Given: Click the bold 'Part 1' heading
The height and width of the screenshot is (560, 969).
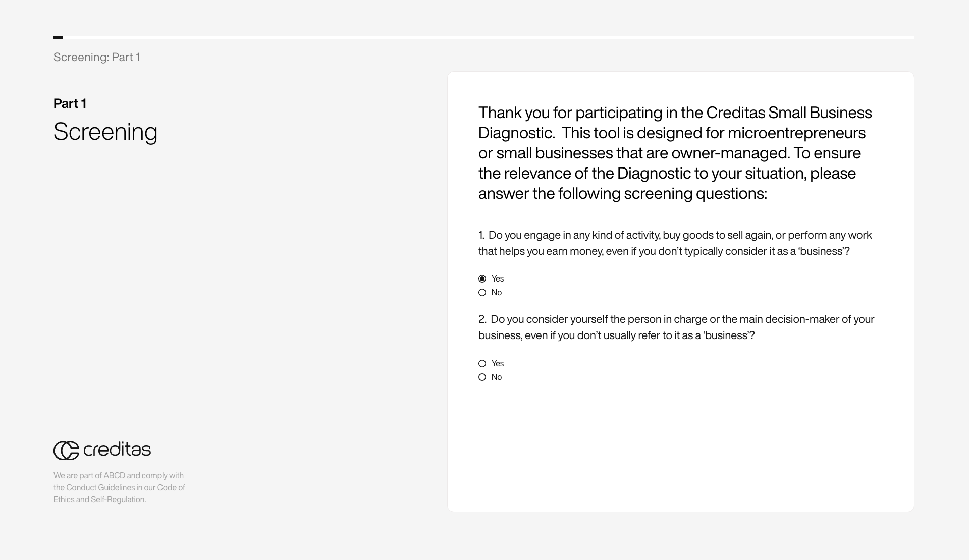Looking at the screenshot, I should (70, 104).
